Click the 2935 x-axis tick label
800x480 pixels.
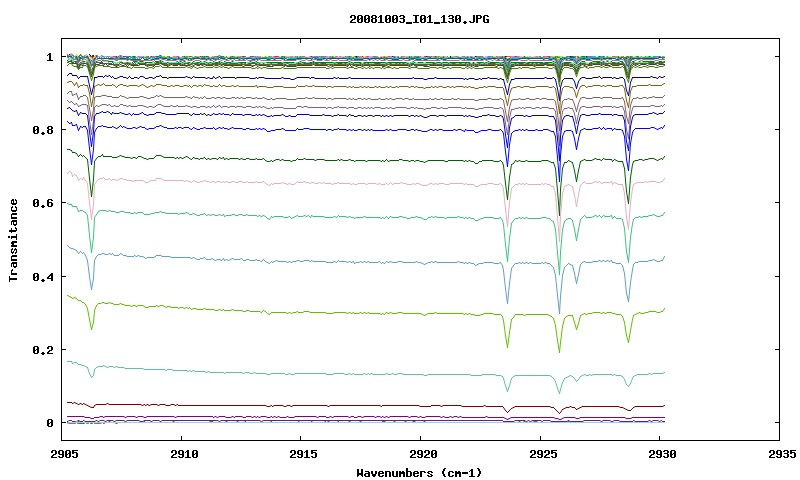tap(782, 454)
